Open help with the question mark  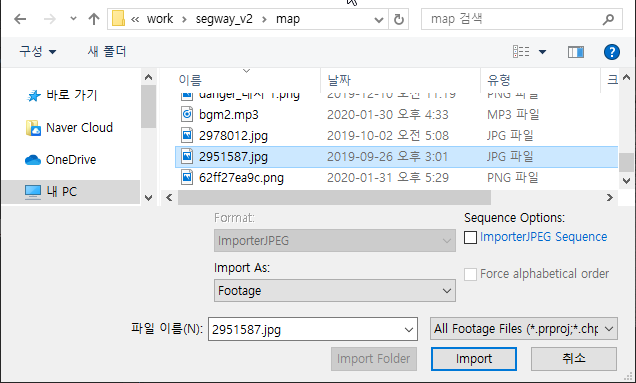click(612, 52)
